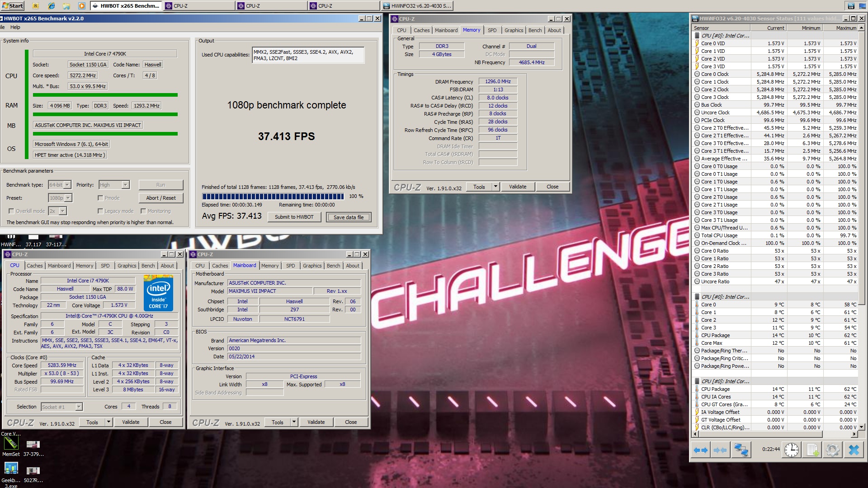Viewport: 868px width, 488px height.
Task: Click HWBOT x265 window title icon
Action: [2, 19]
